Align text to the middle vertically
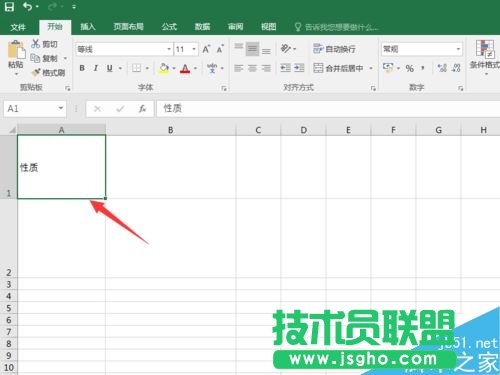 click(x=253, y=49)
